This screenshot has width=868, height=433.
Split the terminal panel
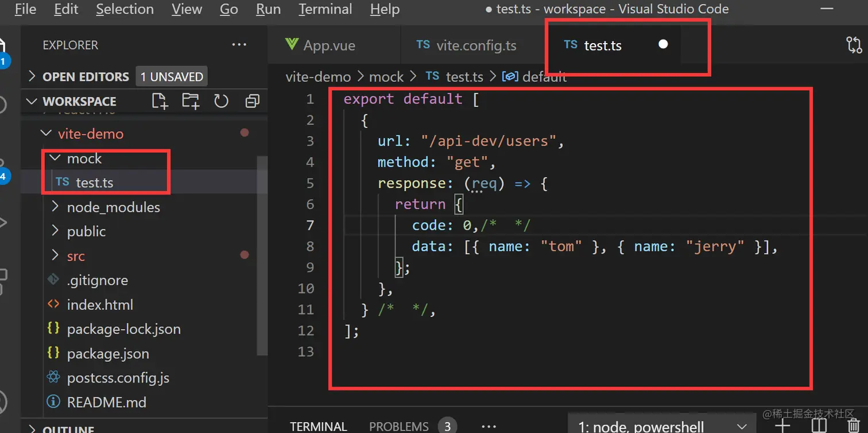pyautogui.click(x=819, y=426)
